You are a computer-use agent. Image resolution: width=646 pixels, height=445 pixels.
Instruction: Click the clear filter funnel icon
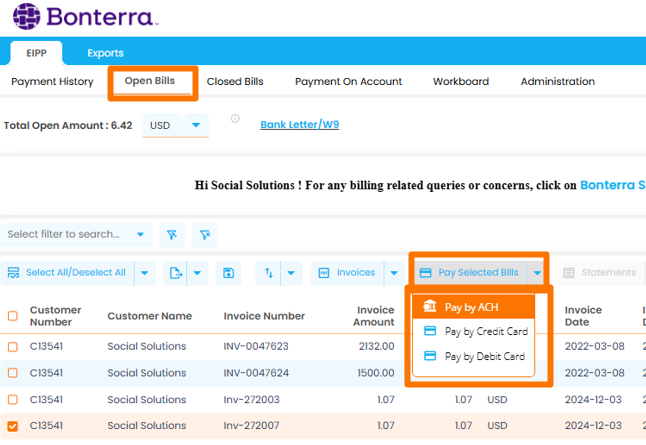pos(204,235)
